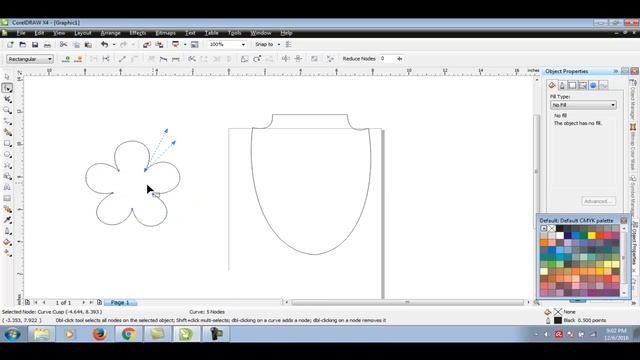
Task: Click Stretch and Scale Nodes icon
Action: pyautogui.click(x=244, y=59)
